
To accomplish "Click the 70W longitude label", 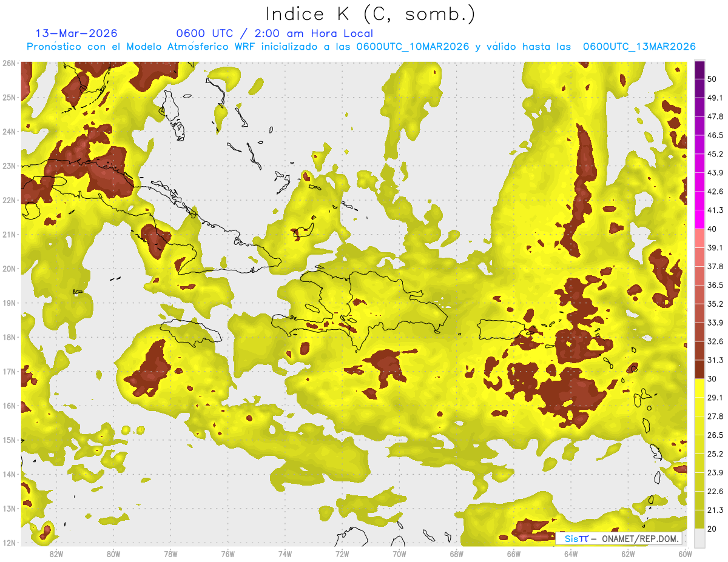I will pyautogui.click(x=399, y=554).
